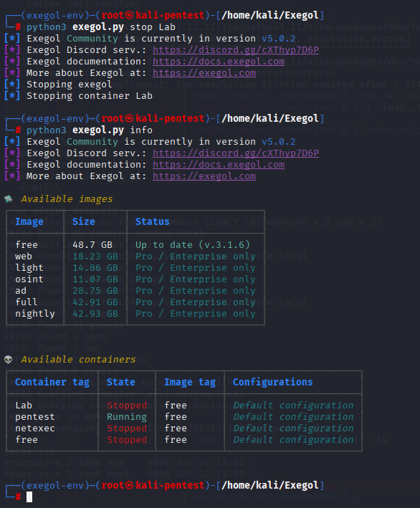The width and height of the screenshot is (420, 508).
Task: Select the 'web' image name
Action: pyautogui.click(x=24, y=257)
